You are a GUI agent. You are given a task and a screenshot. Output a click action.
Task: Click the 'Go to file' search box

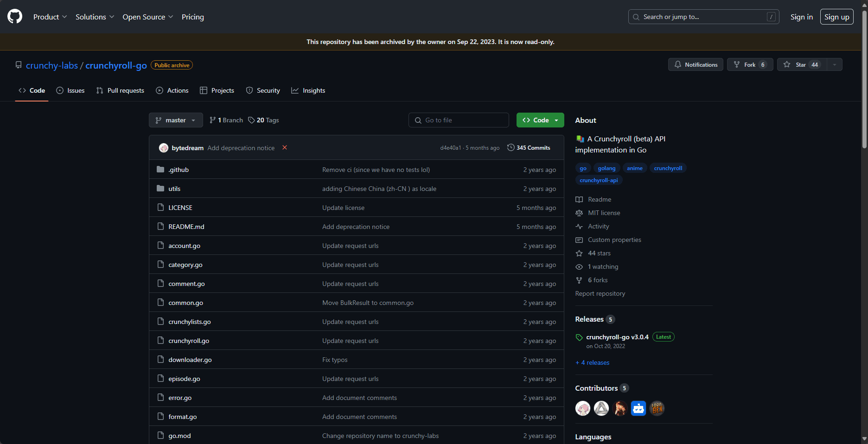459,120
